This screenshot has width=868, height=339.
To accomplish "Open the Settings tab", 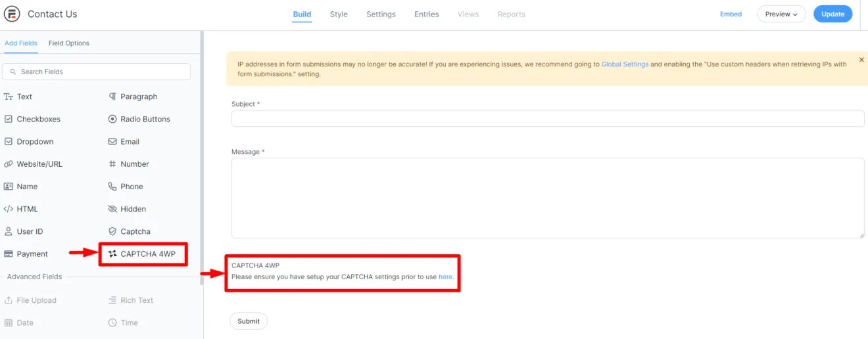I will (x=381, y=14).
